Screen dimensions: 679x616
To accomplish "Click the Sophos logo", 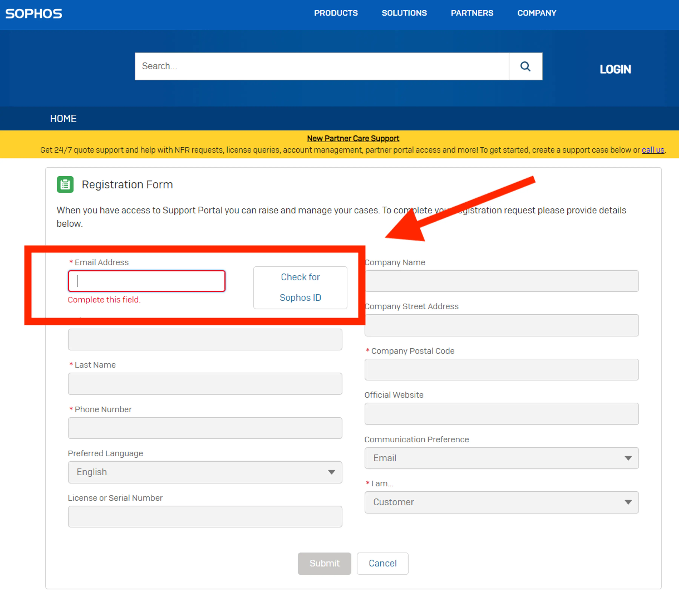I will (x=34, y=13).
